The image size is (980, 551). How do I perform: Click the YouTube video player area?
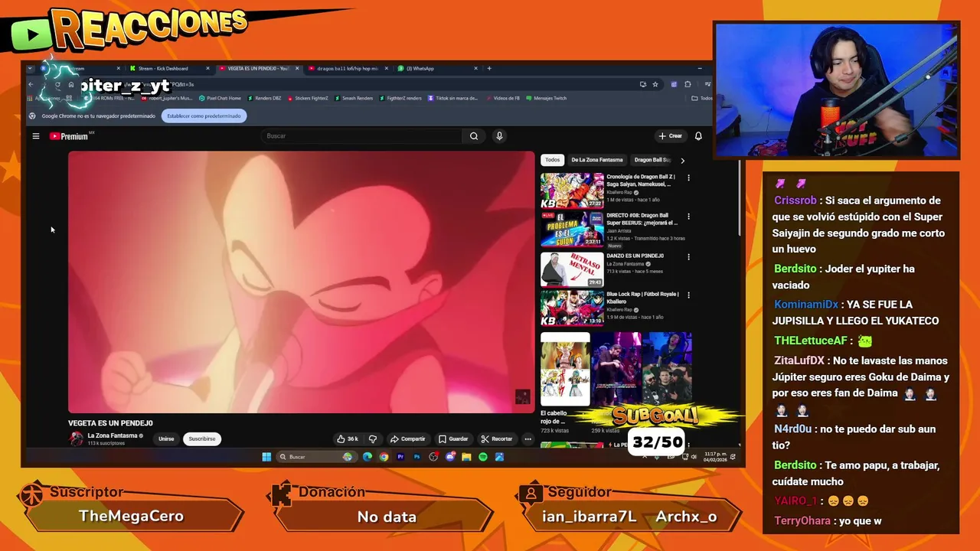[x=302, y=282]
